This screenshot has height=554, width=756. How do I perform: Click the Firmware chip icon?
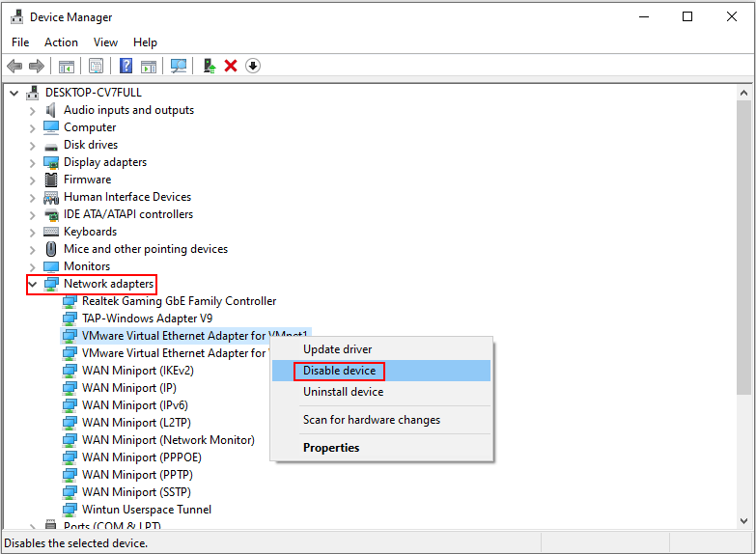click(x=50, y=180)
